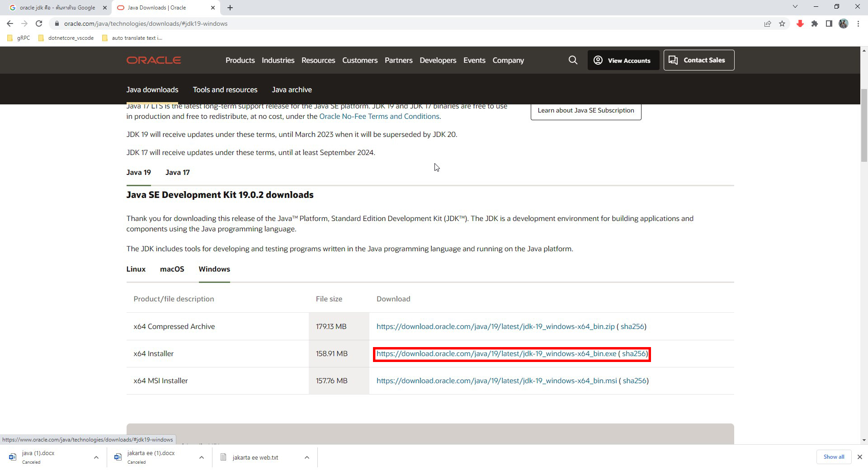Open Oracle No-Fee Terms and Conditions link
The width and height of the screenshot is (868, 470).
point(379,116)
